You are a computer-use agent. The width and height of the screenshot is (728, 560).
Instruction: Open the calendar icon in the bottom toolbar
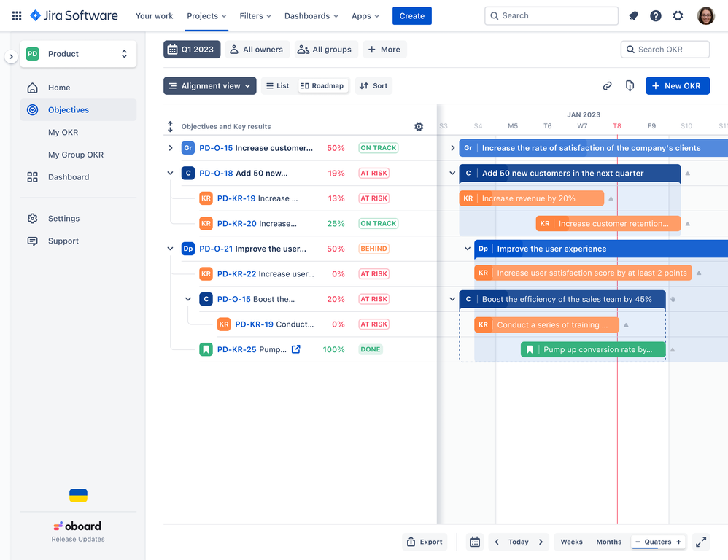[x=475, y=542]
